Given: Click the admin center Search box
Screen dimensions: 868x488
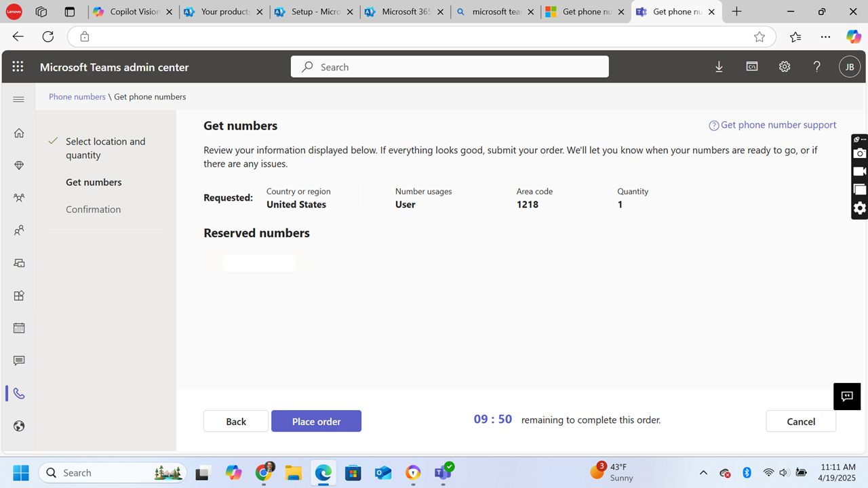Looking at the screenshot, I should 450,66.
